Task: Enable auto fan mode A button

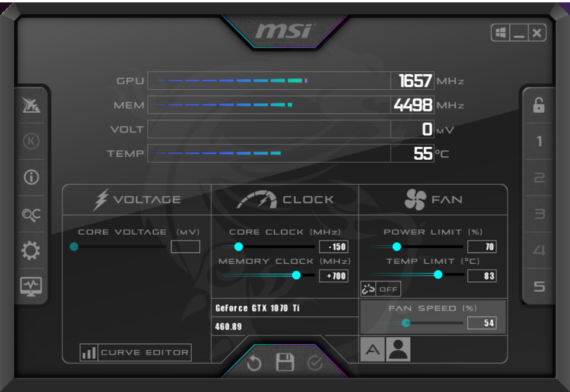Action: (x=372, y=349)
